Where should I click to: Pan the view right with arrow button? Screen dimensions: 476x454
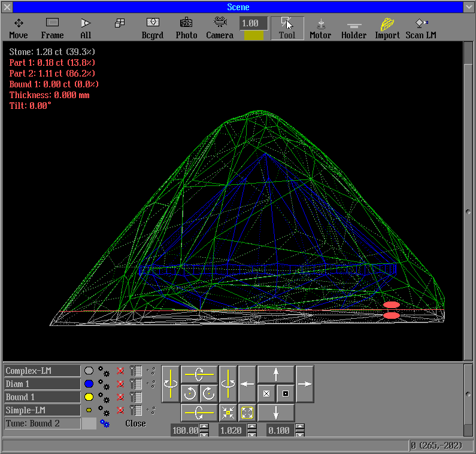tap(305, 383)
